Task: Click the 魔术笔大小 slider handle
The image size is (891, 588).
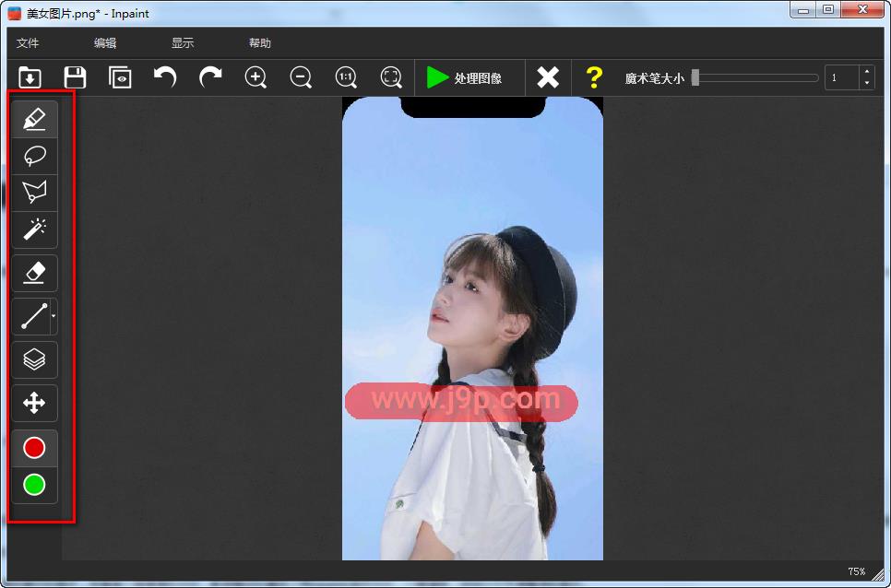Action: [695, 78]
